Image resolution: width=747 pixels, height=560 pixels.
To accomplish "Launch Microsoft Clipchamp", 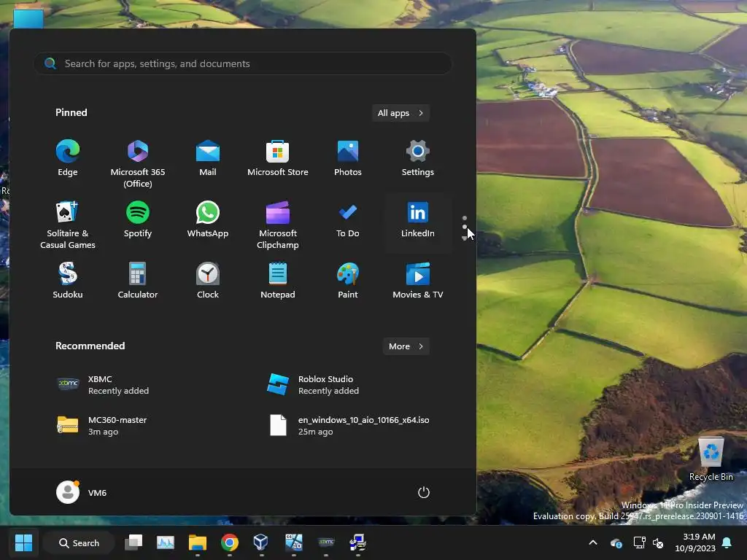I will [x=278, y=225].
